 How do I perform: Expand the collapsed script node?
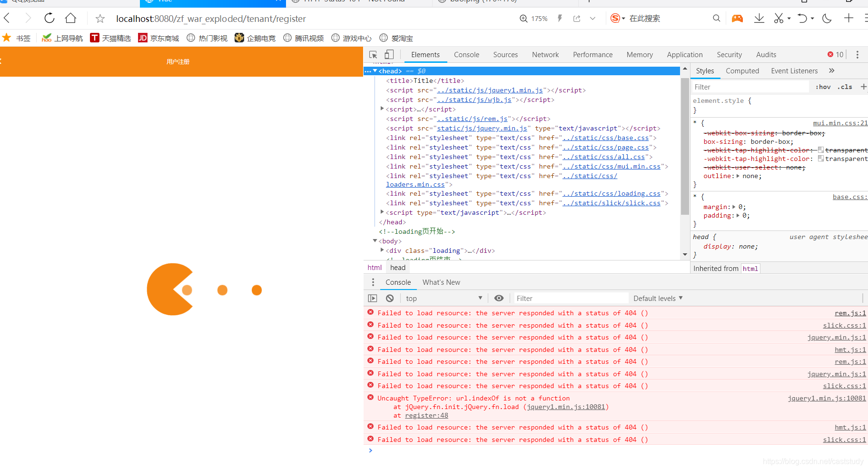pos(382,109)
